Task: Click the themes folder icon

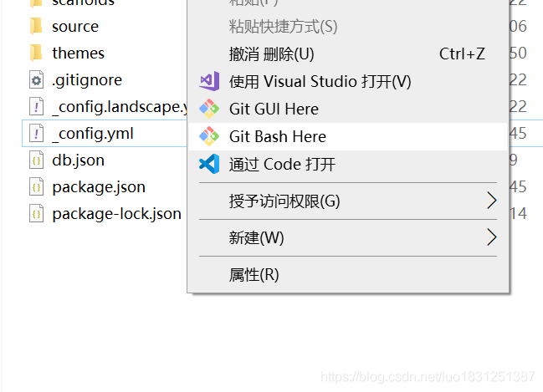Action: 36,53
